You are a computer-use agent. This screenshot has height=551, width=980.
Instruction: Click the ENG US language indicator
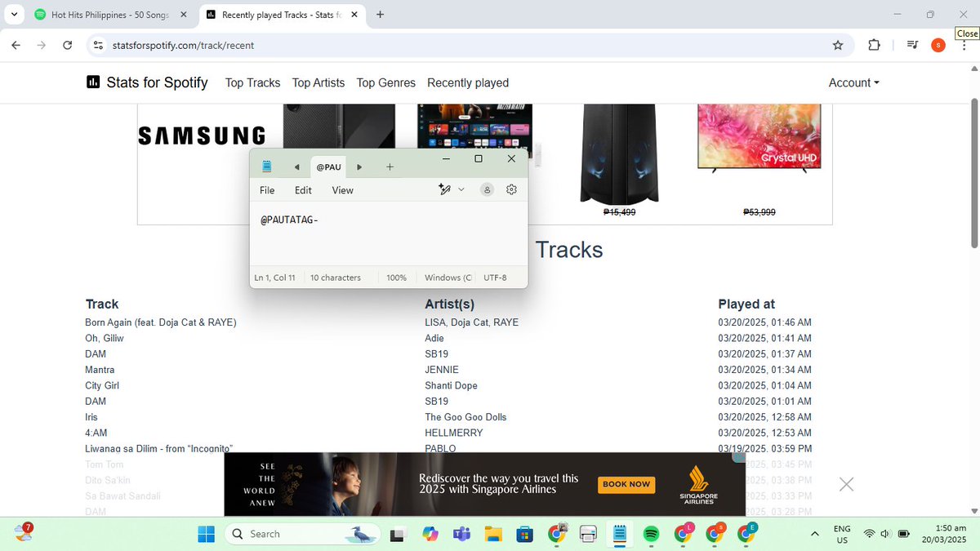pyautogui.click(x=842, y=534)
